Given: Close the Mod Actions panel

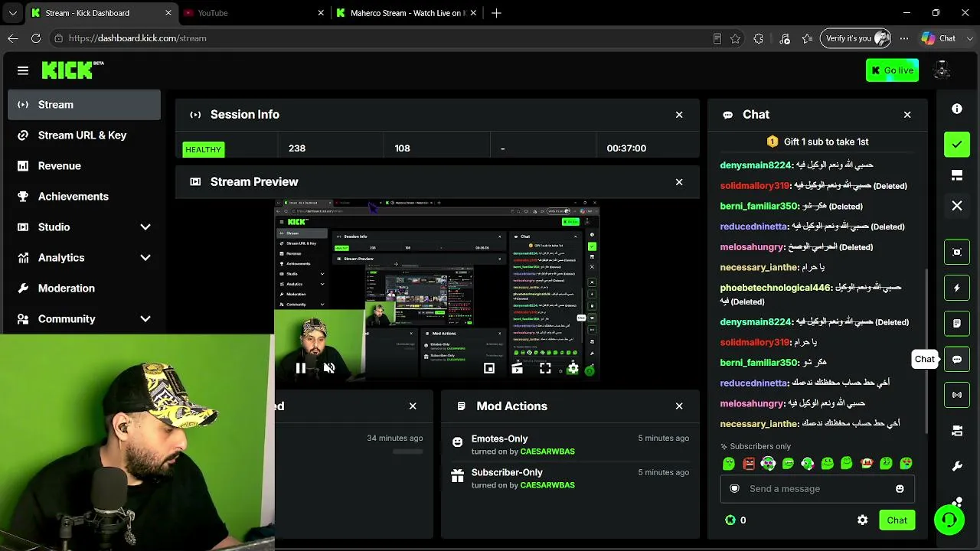Looking at the screenshot, I should tap(679, 406).
